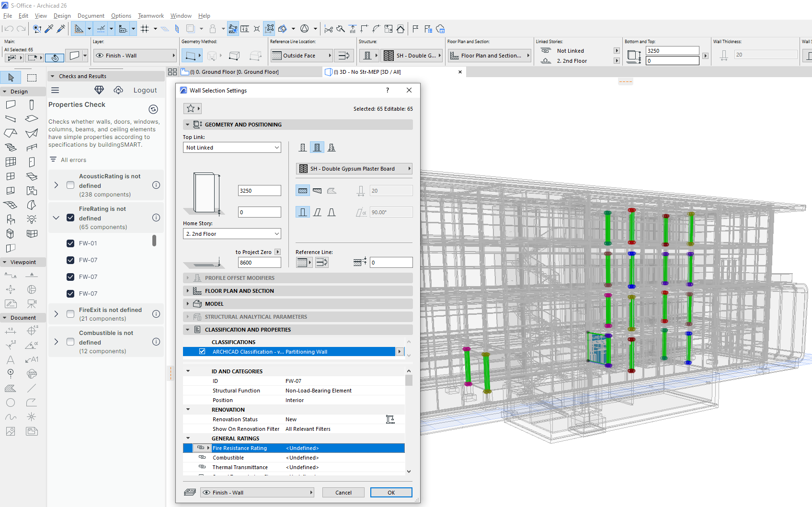Switch to the 3D No Str-MEP tab

click(x=367, y=72)
